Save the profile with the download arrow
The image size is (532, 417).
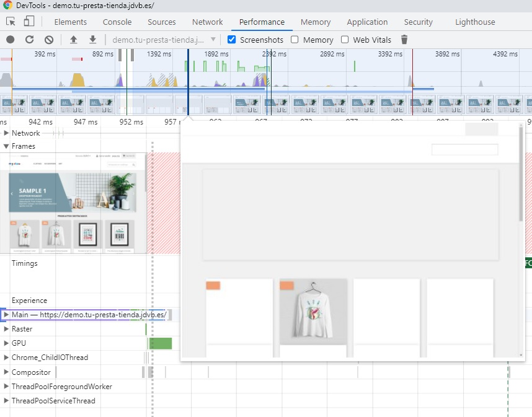pos(92,40)
